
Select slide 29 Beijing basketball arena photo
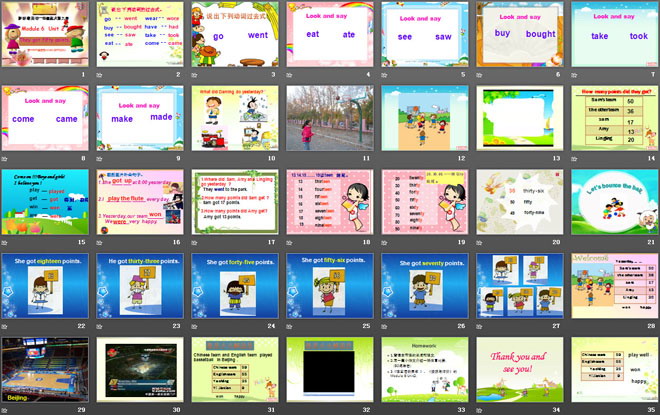45,369
